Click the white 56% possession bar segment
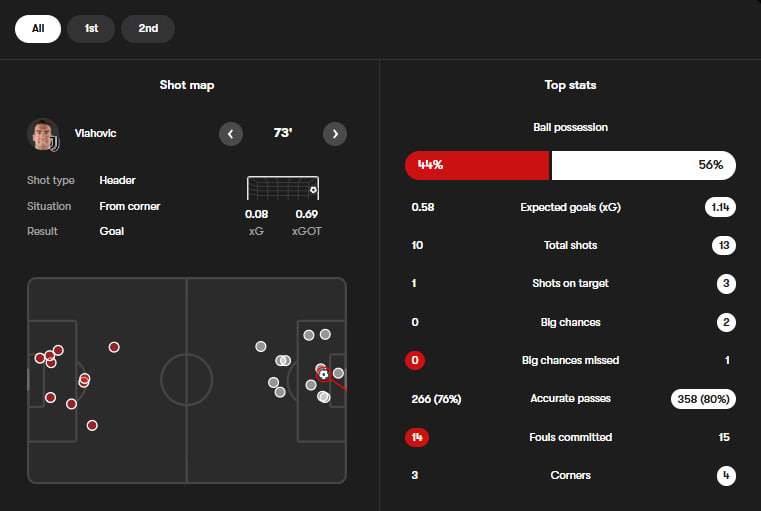Screen dimensions: 761x511 pos(643,165)
